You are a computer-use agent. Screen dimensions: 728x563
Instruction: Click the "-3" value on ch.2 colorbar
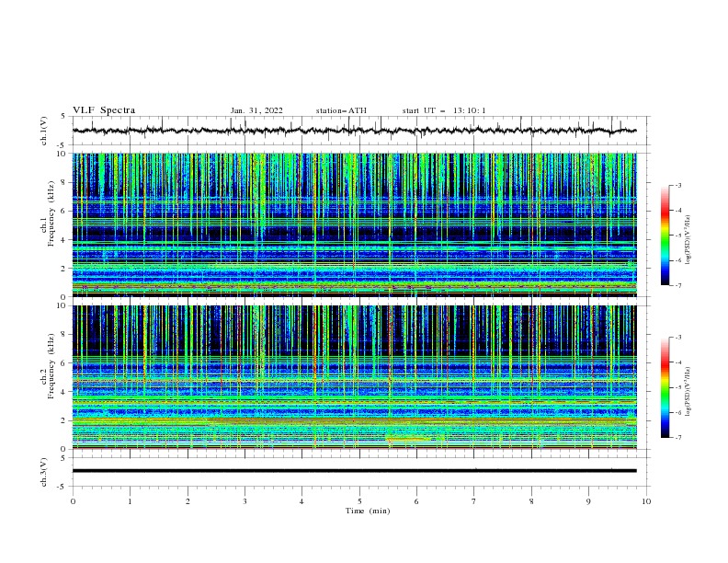tap(677, 338)
